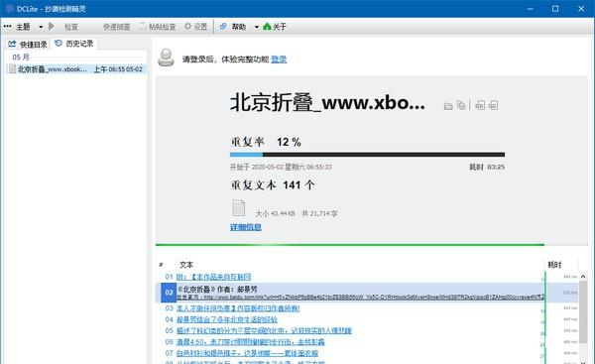The width and height of the screenshot is (595, 364).
Task: Expand the dropdown arrow after 帮助
Action: tap(257, 27)
